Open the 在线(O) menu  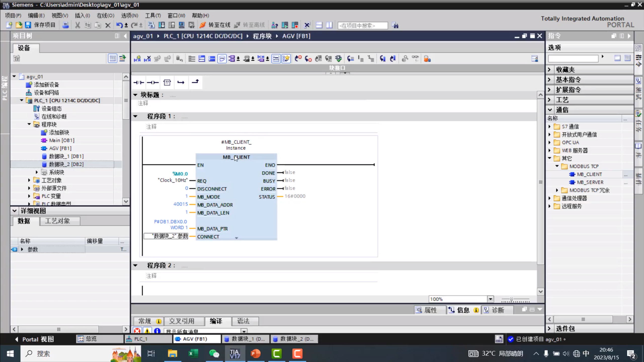tap(105, 16)
